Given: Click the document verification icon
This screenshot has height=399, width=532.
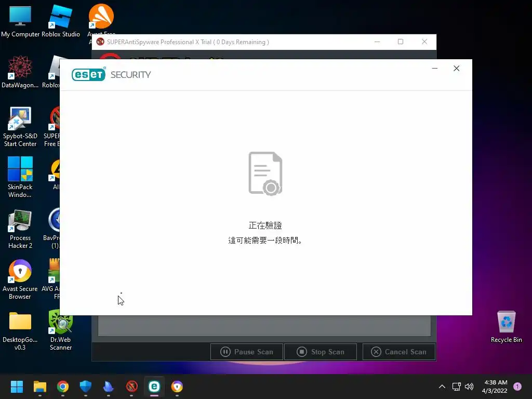Looking at the screenshot, I should coord(265,174).
